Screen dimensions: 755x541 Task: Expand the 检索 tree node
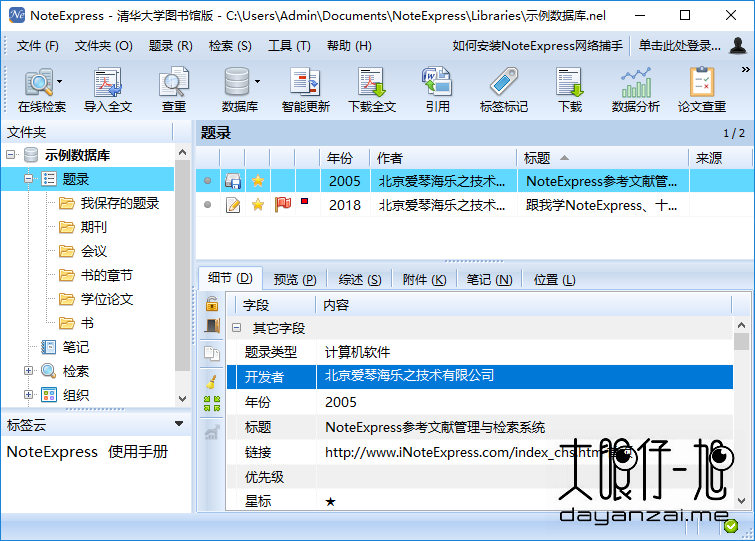(x=28, y=371)
